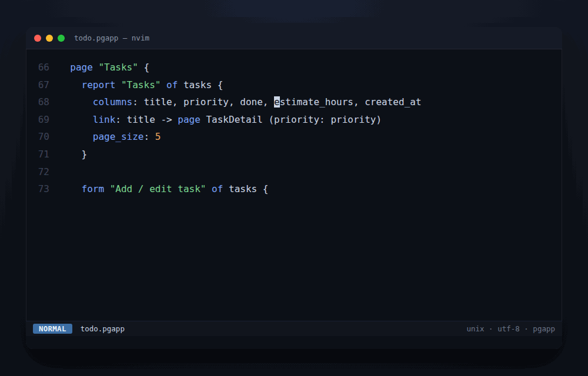The height and width of the screenshot is (376, 588).
Task: Click 'estimate_hours' at the cursor
Action: 313,102
